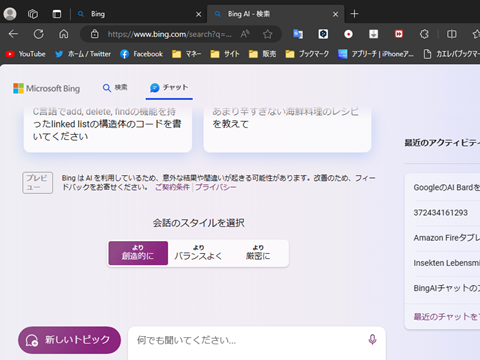The image size is (480, 360).
Task: View site information lock icon
Action: click(x=95, y=34)
